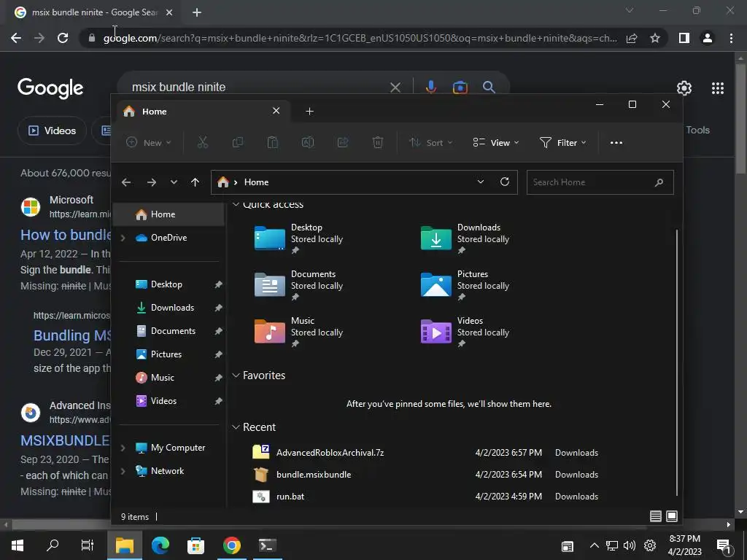Screen dimensions: 747x560
Task: Open the Downloads folder tile in Quick access
Action: (465, 238)
